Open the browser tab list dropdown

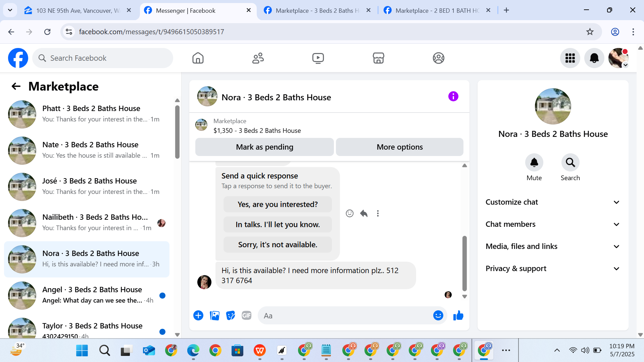(10, 10)
